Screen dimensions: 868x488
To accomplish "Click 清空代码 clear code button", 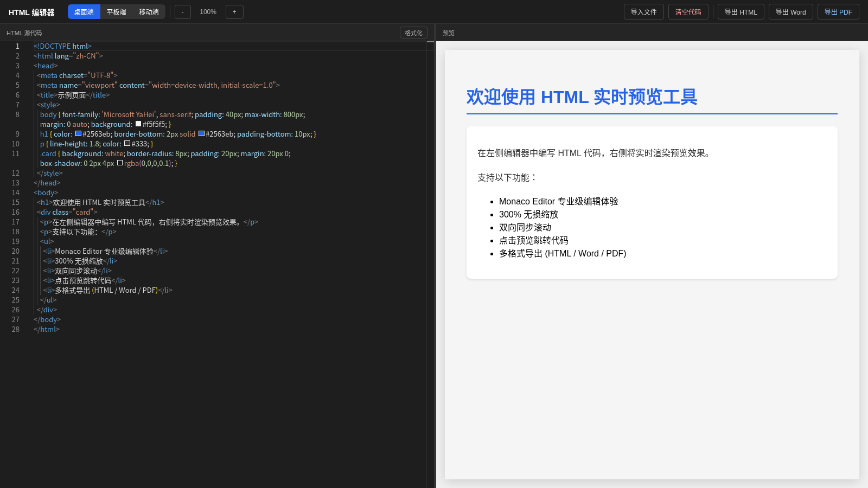I will [x=688, y=12].
